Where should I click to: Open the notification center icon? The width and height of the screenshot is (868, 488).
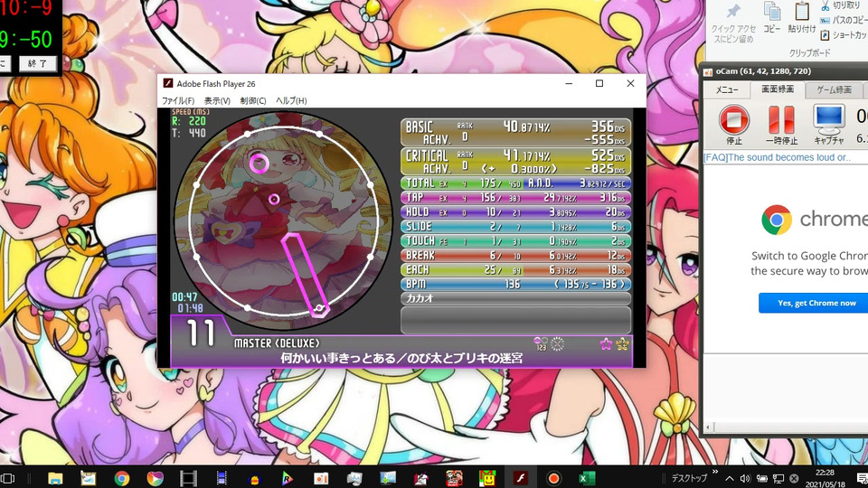tap(863, 478)
